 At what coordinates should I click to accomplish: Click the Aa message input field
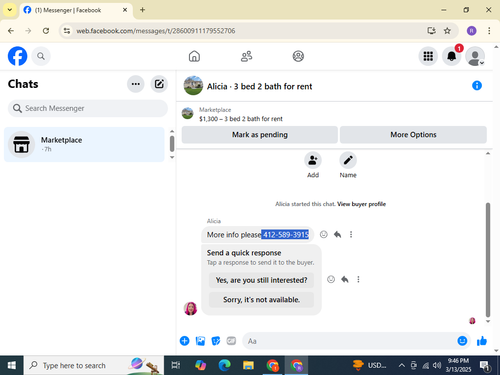pyautogui.click(x=350, y=341)
